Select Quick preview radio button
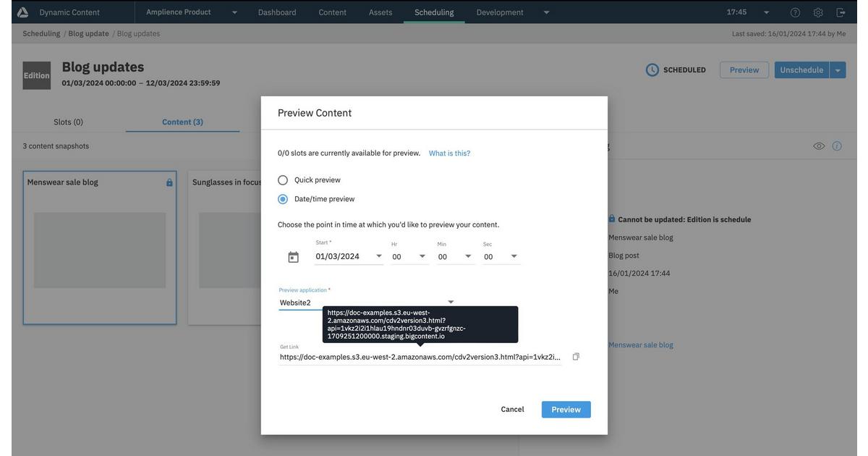Viewport: 868px width, 456px height. tap(283, 180)
